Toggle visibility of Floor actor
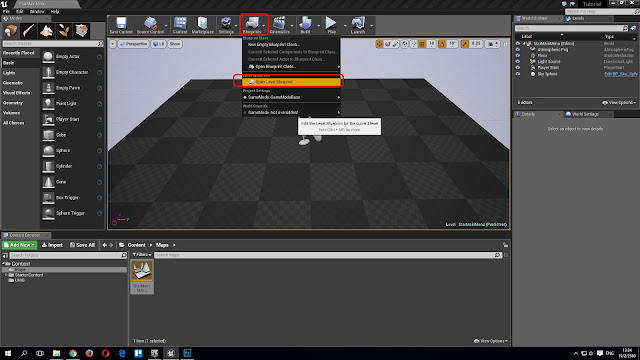 click(518, 56)
